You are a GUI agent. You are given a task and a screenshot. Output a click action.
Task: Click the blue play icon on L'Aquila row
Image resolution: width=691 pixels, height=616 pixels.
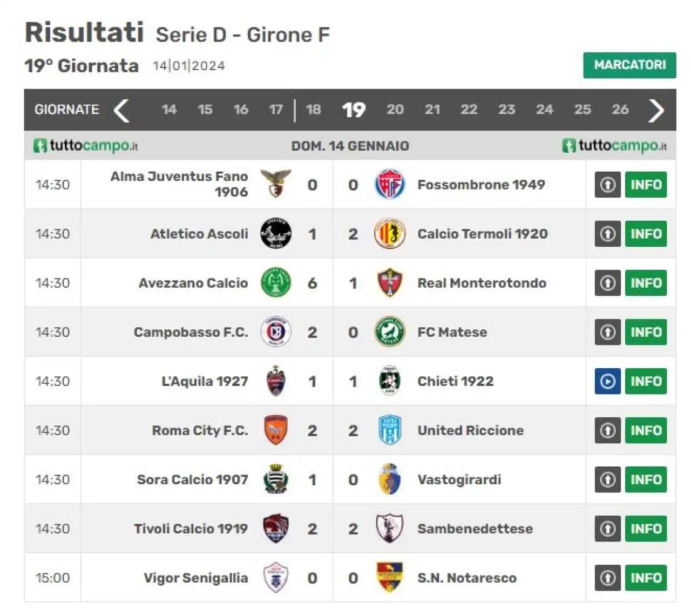(x=607, y=381)
